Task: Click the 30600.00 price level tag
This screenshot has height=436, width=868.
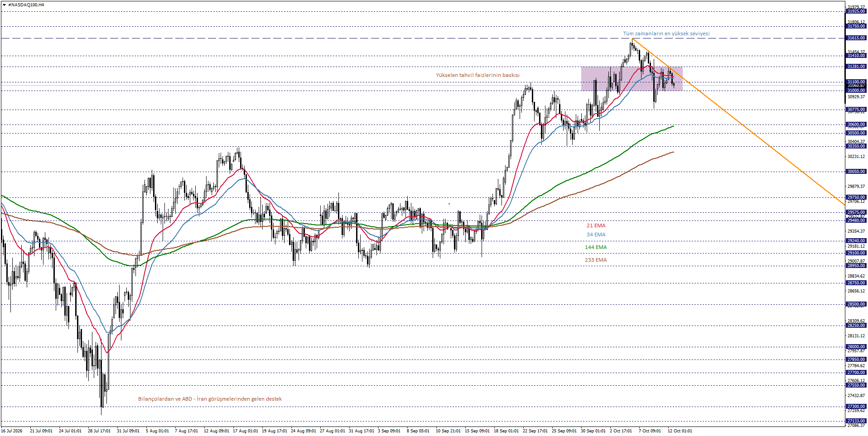Action: 856,125
